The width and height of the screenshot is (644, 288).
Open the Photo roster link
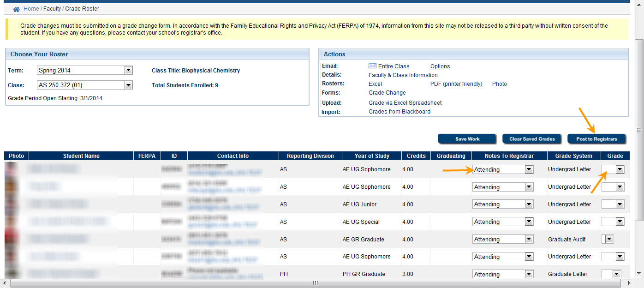click(500, 84)
